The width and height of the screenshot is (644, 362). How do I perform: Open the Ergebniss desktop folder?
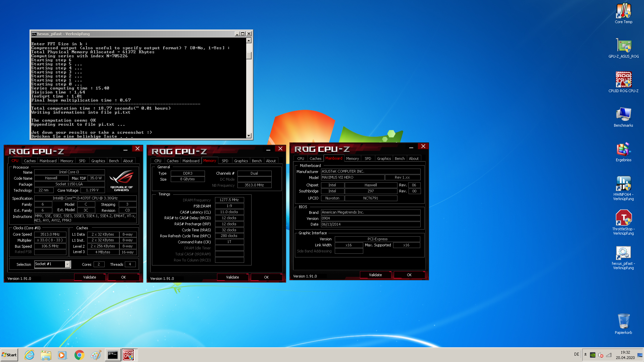pyautogui.click(x=624, y=152)
